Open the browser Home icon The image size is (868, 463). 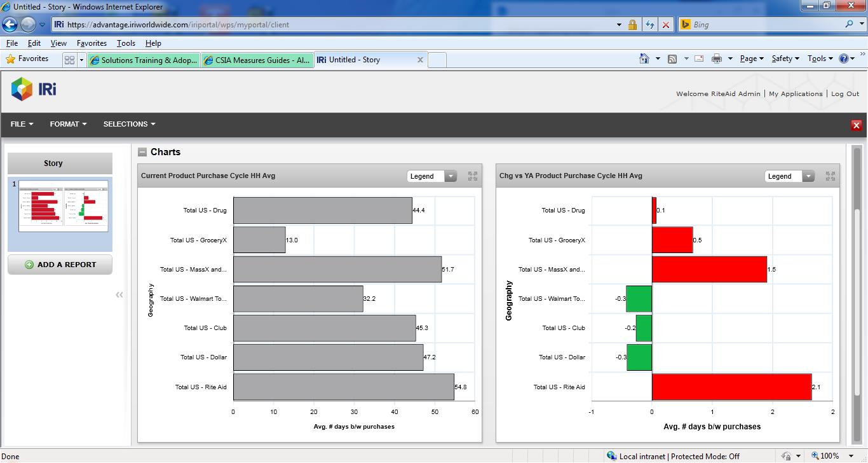pyautogui.click(x=644, y=59)
